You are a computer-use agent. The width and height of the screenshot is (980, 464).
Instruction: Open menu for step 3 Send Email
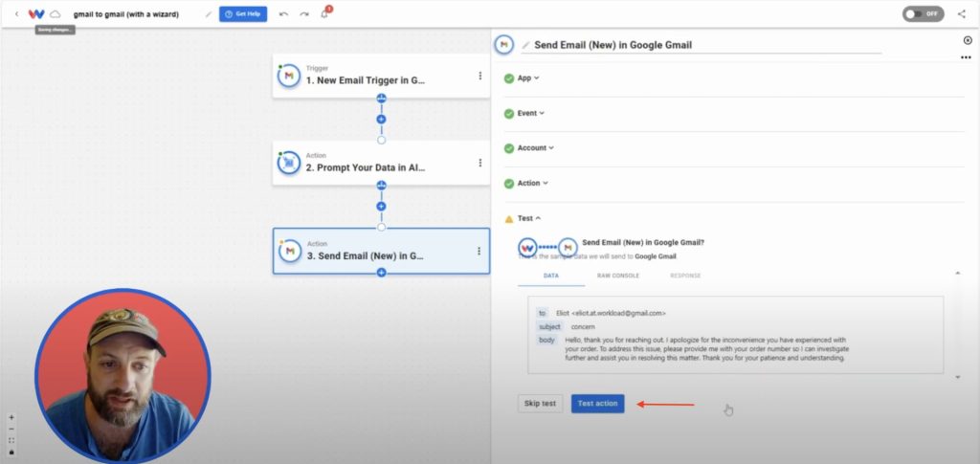click(x=479, y=251)
